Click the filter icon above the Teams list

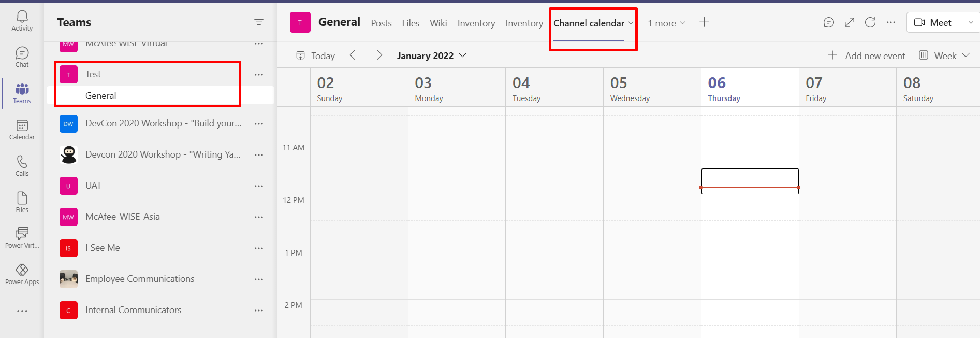coord(258,22)
